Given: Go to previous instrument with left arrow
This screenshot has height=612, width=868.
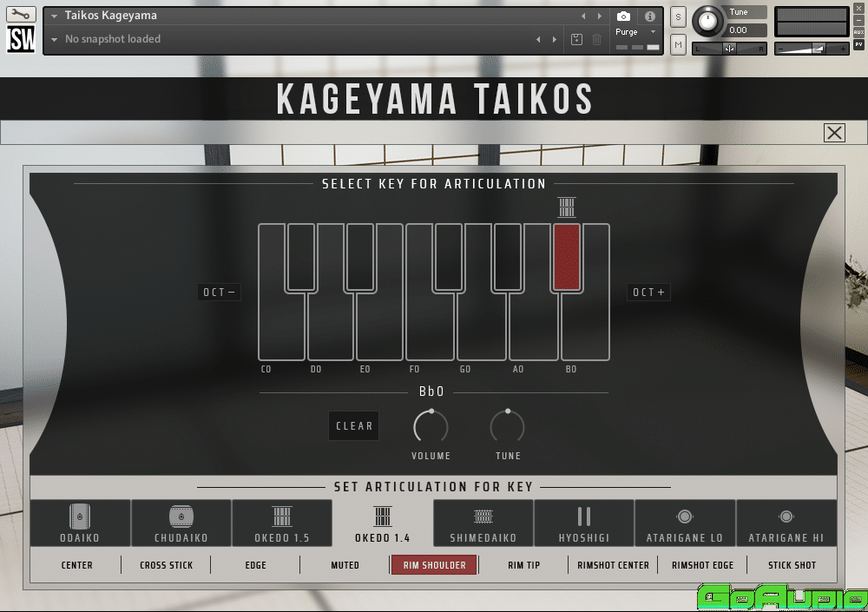Looking at the screenshot, I should point(583,16).
